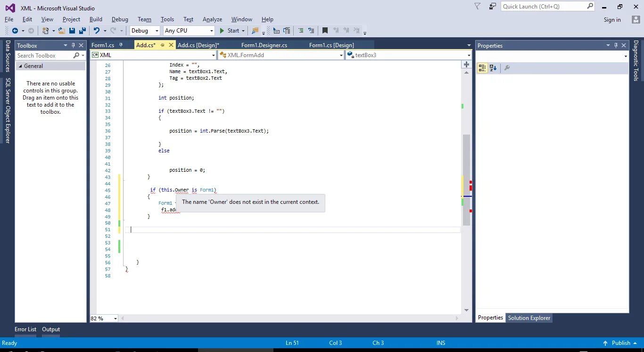Viewport: 644px width, 352px height.
Task: Click the notifications filter flag icon
Action: coord(478,7)
